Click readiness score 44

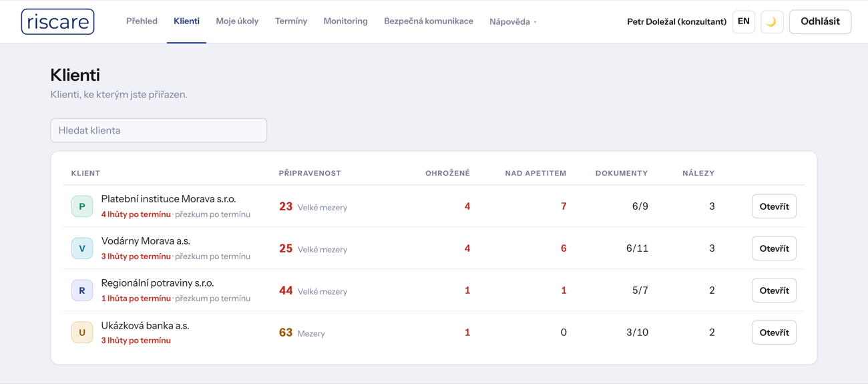[x=286, y=291]
